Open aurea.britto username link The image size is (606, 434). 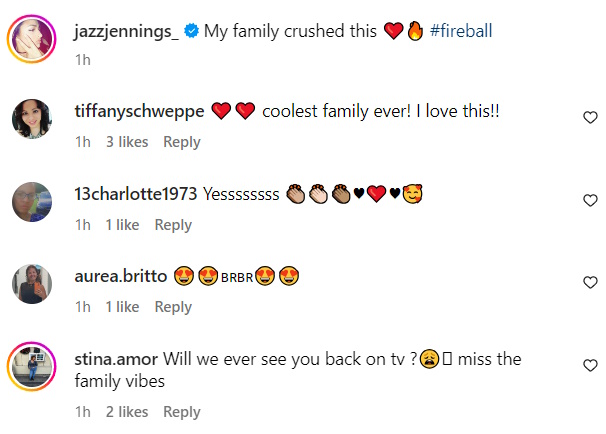[x=121, y=277]
